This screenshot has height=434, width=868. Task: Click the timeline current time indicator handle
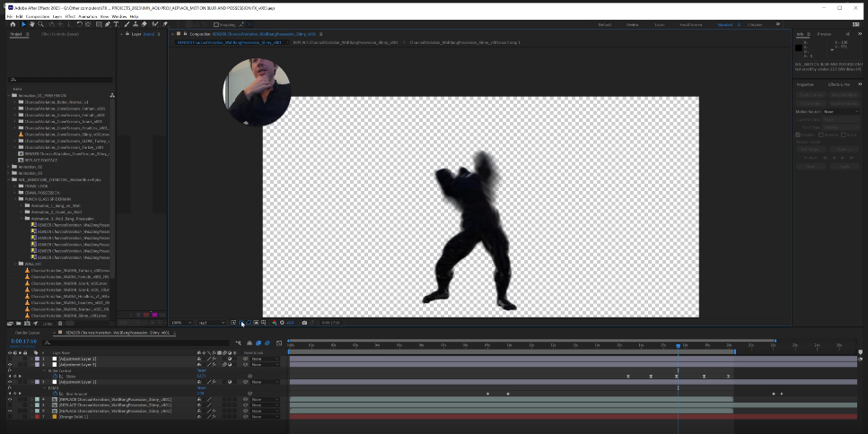coord(678,345)
